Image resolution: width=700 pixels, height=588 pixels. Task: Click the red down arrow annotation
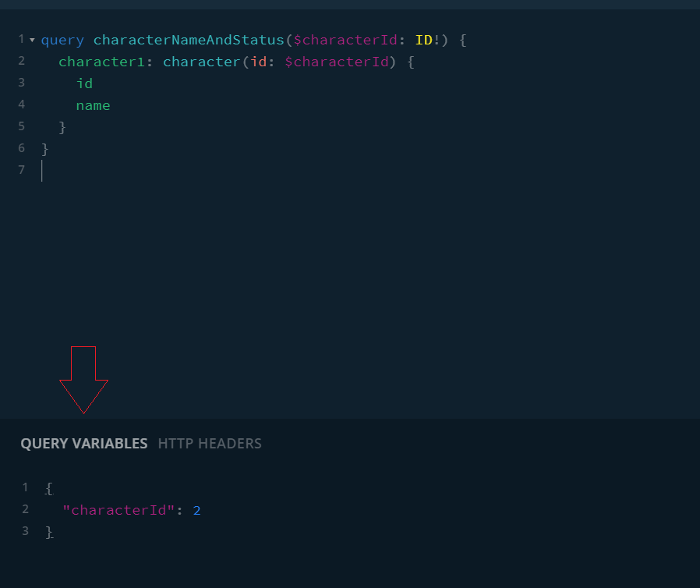pyautogui.click(x=83, y=380)
